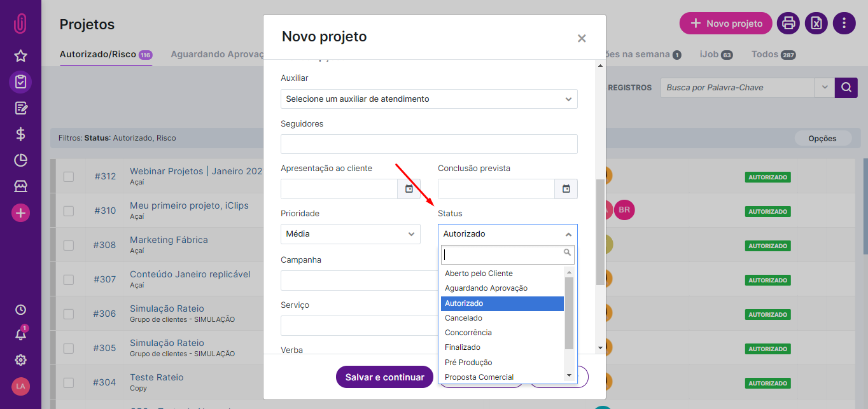
Task: Open favorites star in sidebar
Action: point(20,56)
